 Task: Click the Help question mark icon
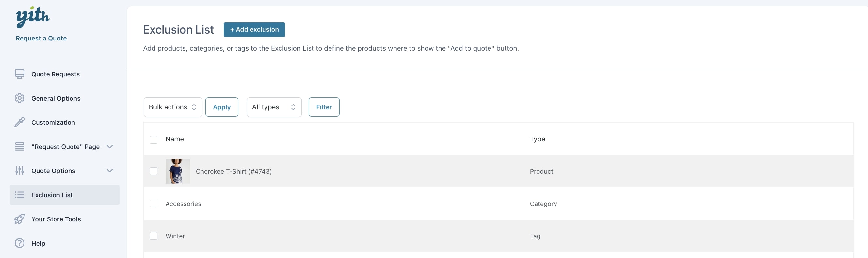(20, 243)
